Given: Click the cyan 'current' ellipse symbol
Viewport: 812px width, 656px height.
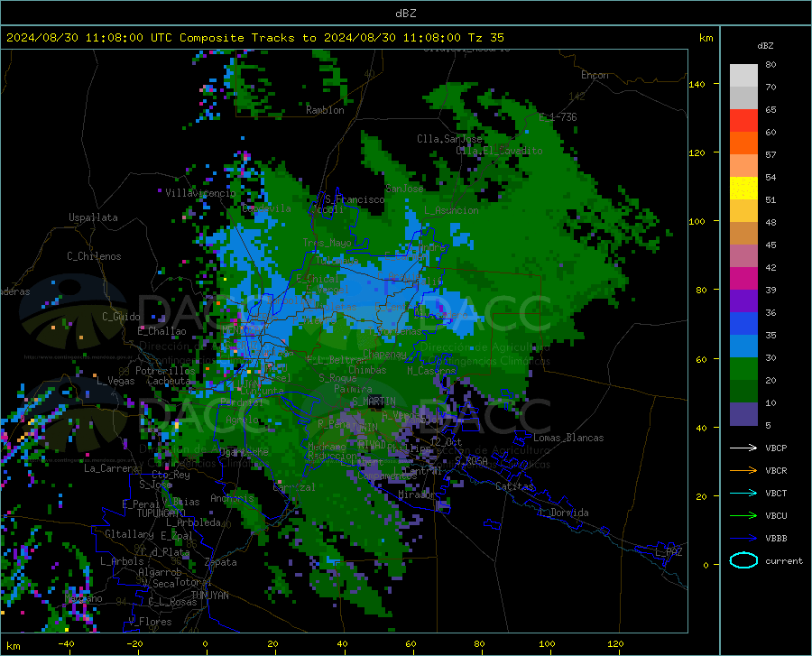Looking at the screenshot, I should 743,560.
